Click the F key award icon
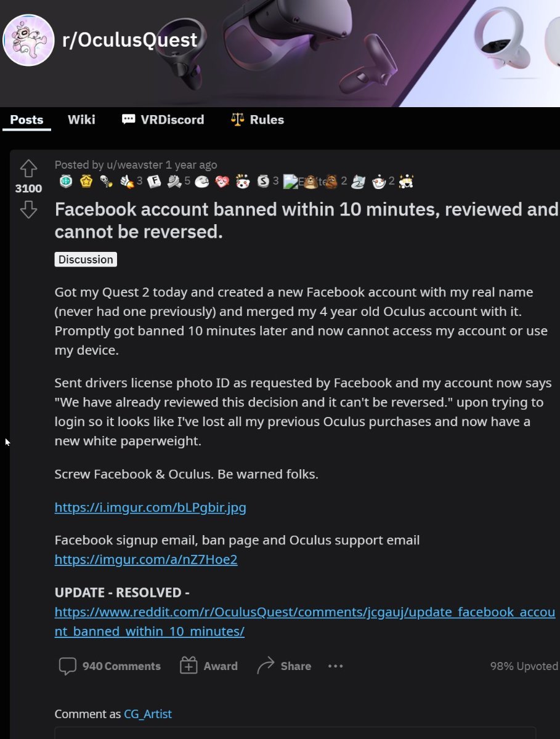Image resolution: width=560 pixels, height=739 pixels. pyautogui.click(x=153, y=181)
